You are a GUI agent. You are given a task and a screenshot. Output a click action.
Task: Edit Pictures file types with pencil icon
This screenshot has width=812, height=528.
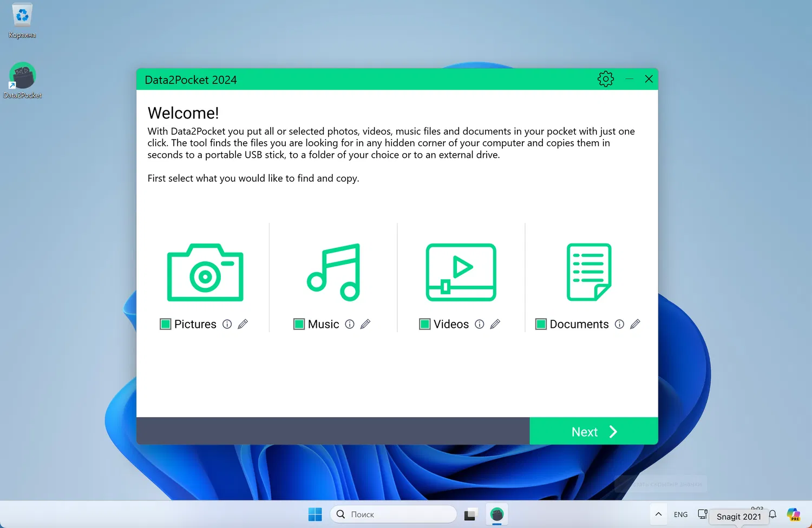(243, 324)
